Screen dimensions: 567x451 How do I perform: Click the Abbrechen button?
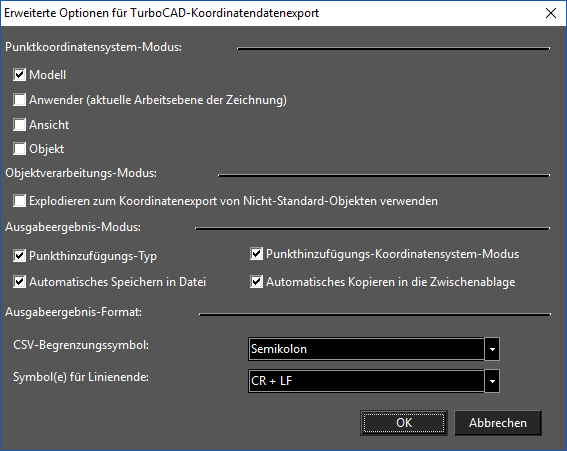pos(498,422)
